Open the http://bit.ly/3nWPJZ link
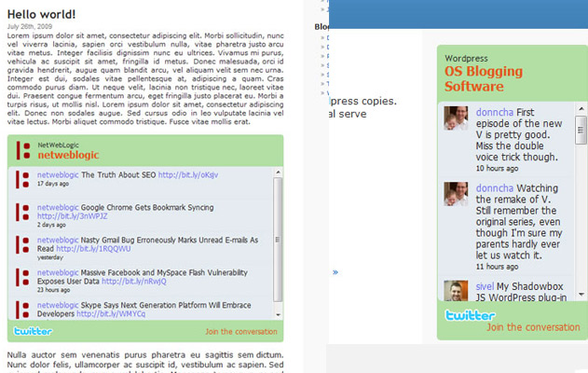 tap(72, 216)
